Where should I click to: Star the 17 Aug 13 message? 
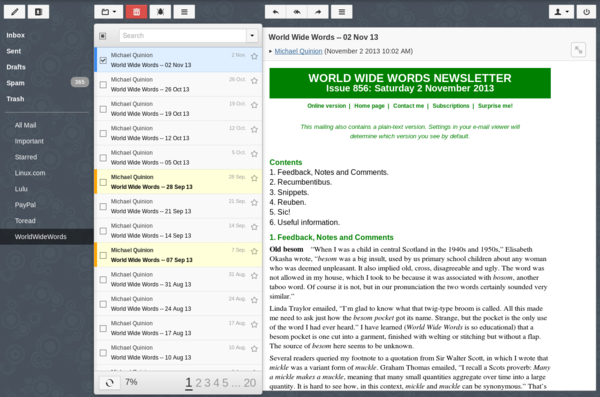[x=254, y=324]
